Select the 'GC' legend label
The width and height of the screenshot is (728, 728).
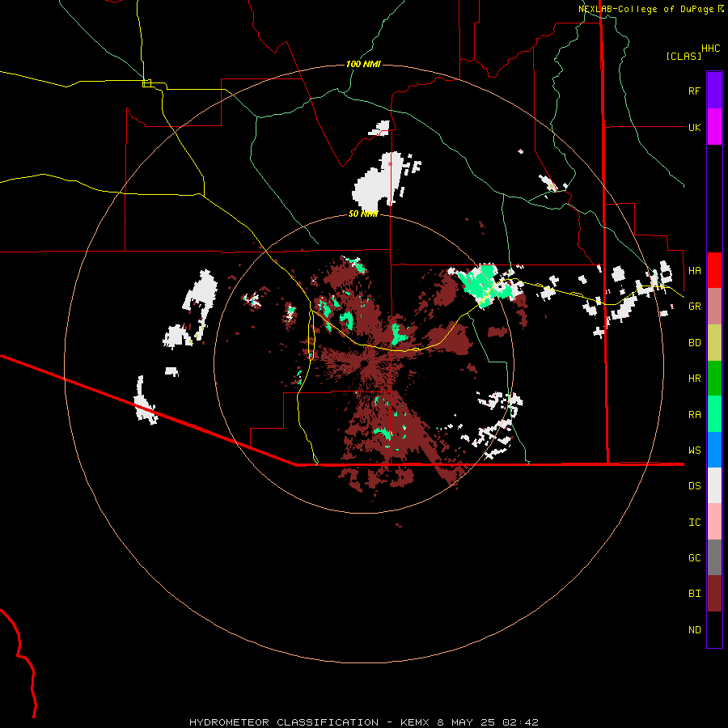coord(694,558)
